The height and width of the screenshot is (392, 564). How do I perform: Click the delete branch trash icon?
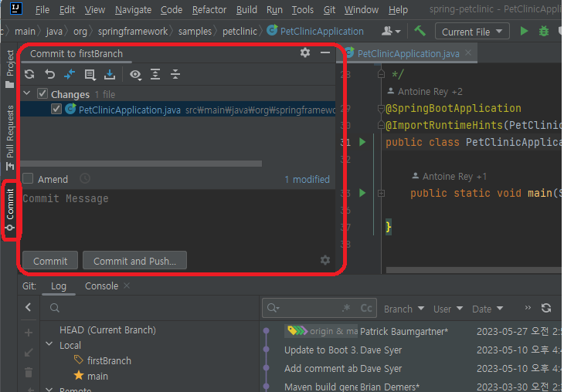pyautogui.click(x=29, y=372)
